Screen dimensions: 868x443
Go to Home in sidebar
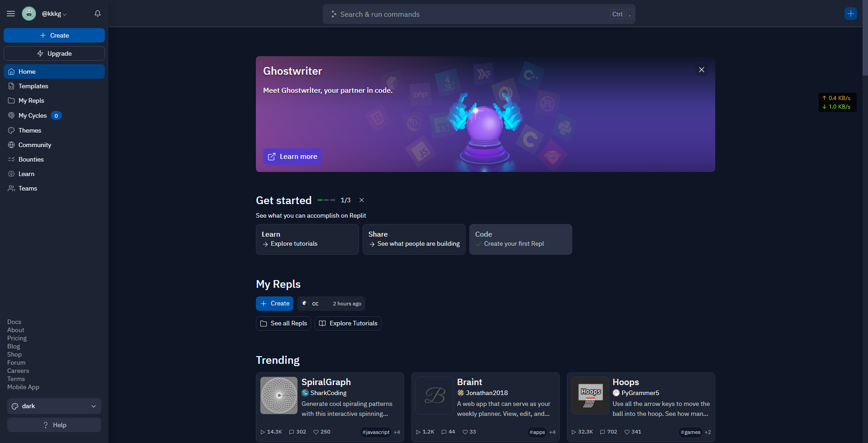click(54, 71)
